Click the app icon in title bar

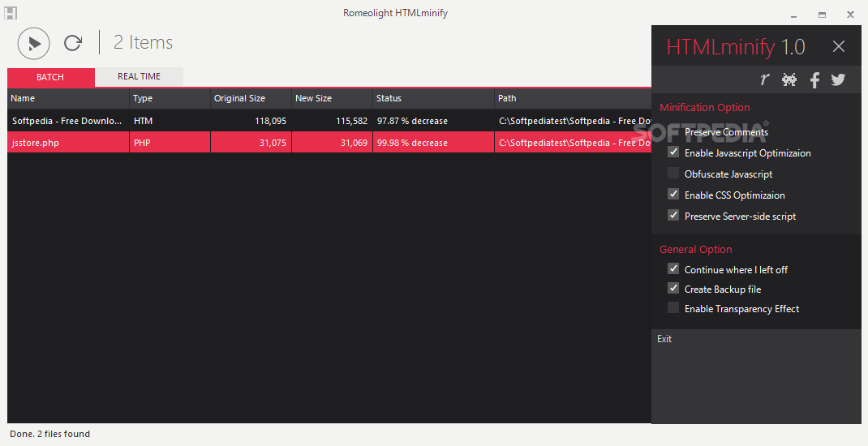10,13
